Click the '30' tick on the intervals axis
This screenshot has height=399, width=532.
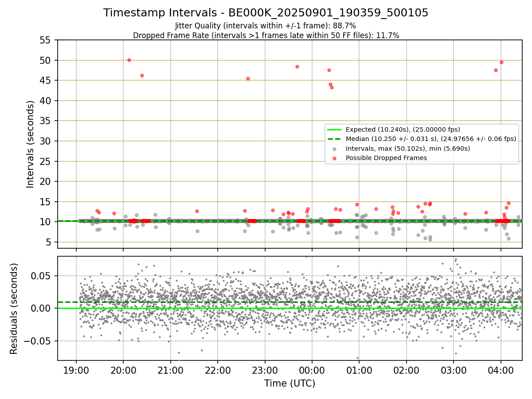46,141
